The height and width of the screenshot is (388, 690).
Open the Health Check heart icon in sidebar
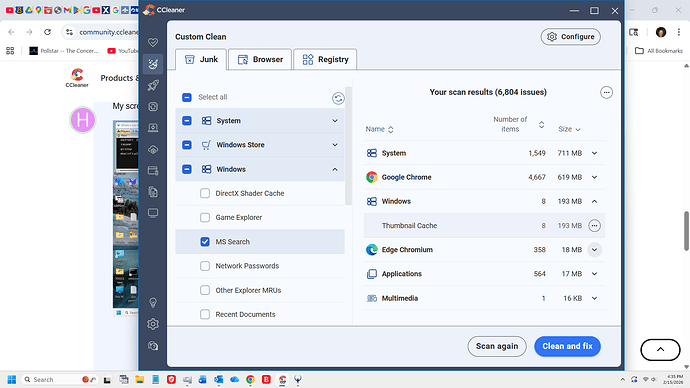coord(153,42)
